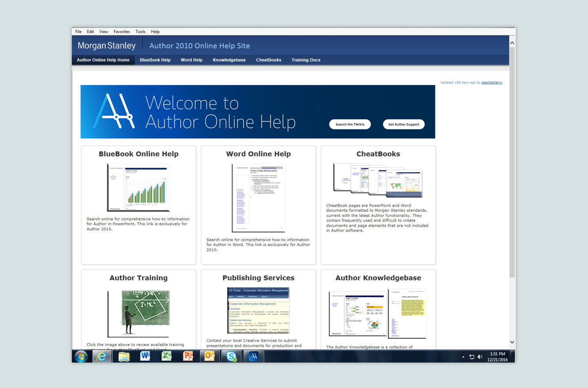Switch to the Word Help tab
The image size is (588, 388).
pyautogui.click(x=192, y=60)
